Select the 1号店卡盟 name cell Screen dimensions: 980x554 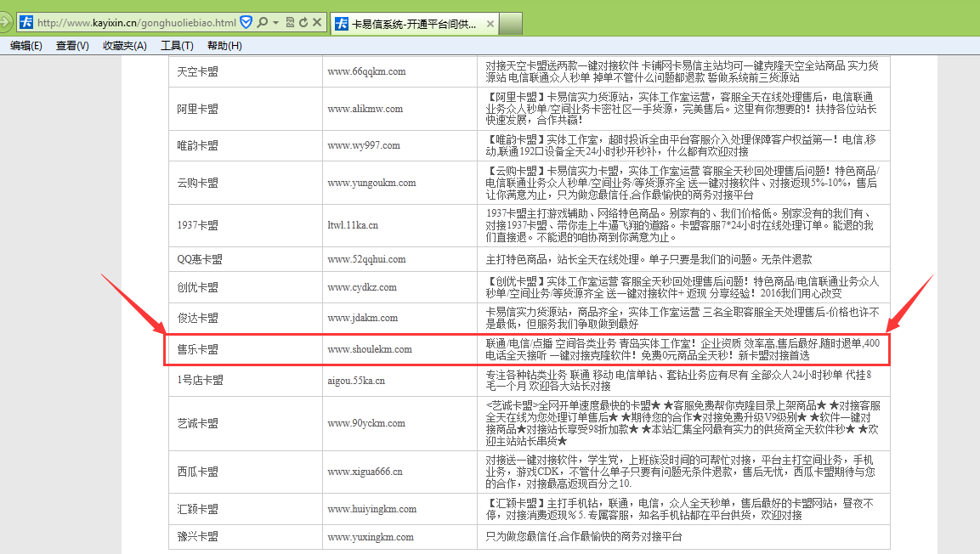tap(246, 381)
